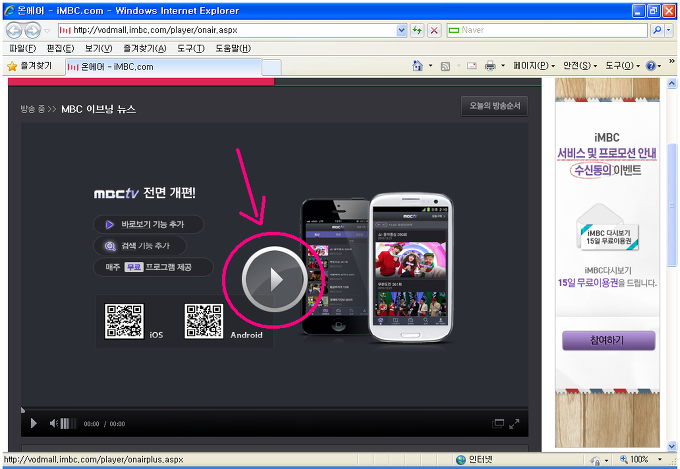This screenshot has height=469, width=680.
Task: Click the 참여하기 purple button
Action: 608,341
